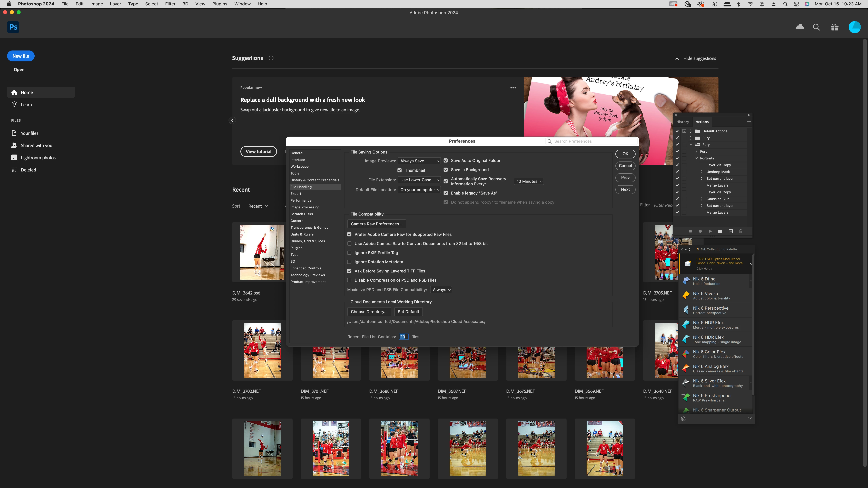Click the trash icon in Actions panel

tap(740, 231)
